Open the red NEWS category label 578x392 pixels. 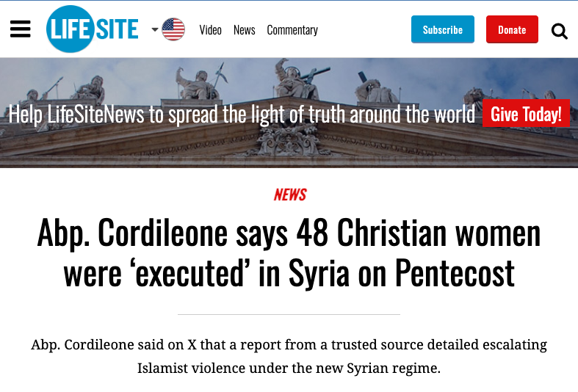(x=290, y=195)
